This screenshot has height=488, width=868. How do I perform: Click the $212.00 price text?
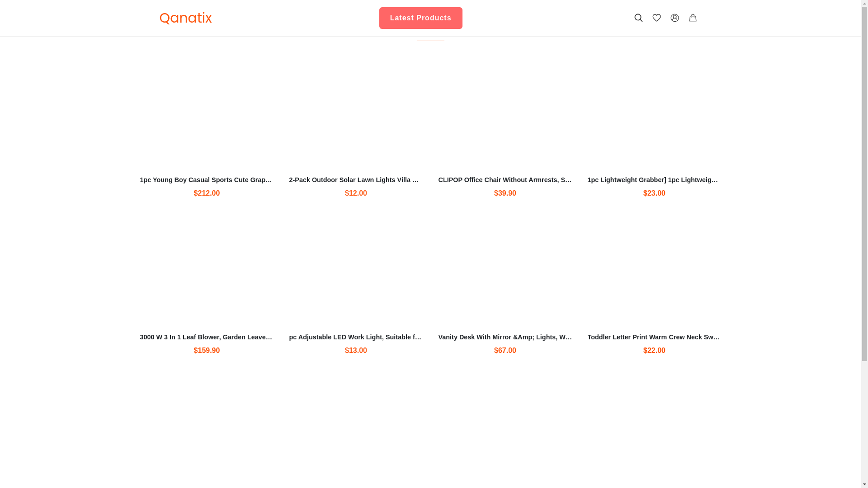(207, 193)
